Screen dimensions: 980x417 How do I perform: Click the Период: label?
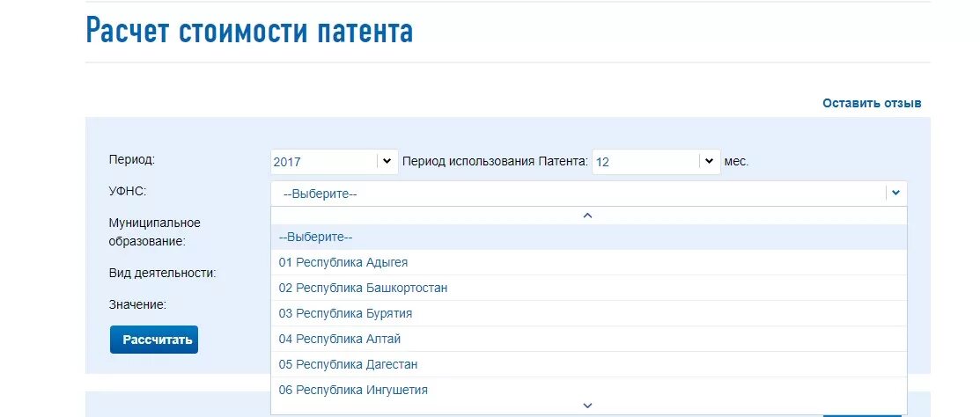(132, 159)
